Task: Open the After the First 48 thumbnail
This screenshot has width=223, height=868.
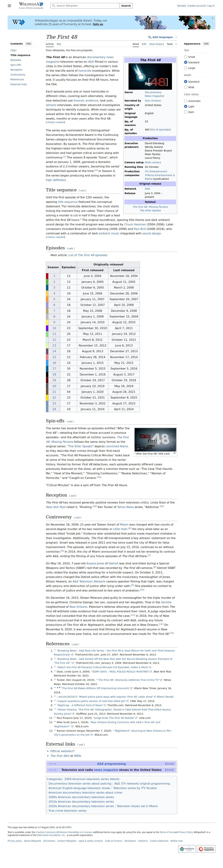Action: 155,440
